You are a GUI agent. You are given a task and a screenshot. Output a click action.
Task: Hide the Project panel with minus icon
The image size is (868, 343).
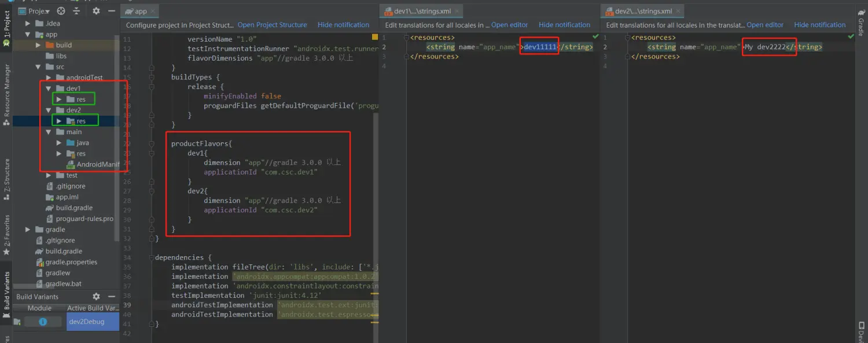112,11
